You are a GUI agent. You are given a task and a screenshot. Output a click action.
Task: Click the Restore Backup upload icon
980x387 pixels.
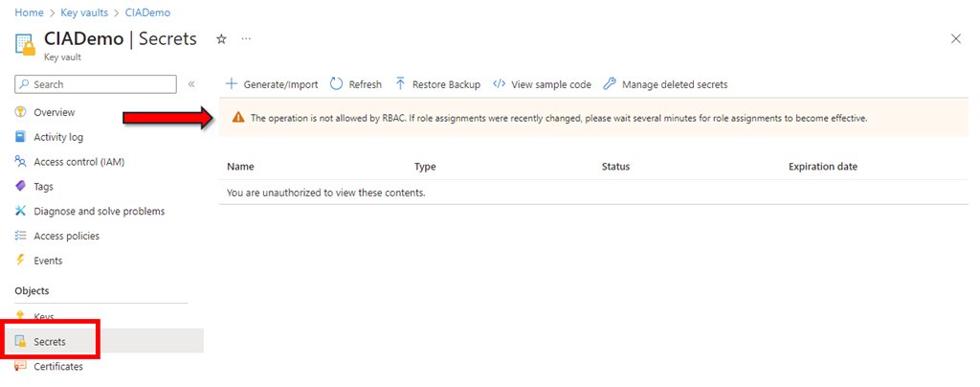coord(400,84)
